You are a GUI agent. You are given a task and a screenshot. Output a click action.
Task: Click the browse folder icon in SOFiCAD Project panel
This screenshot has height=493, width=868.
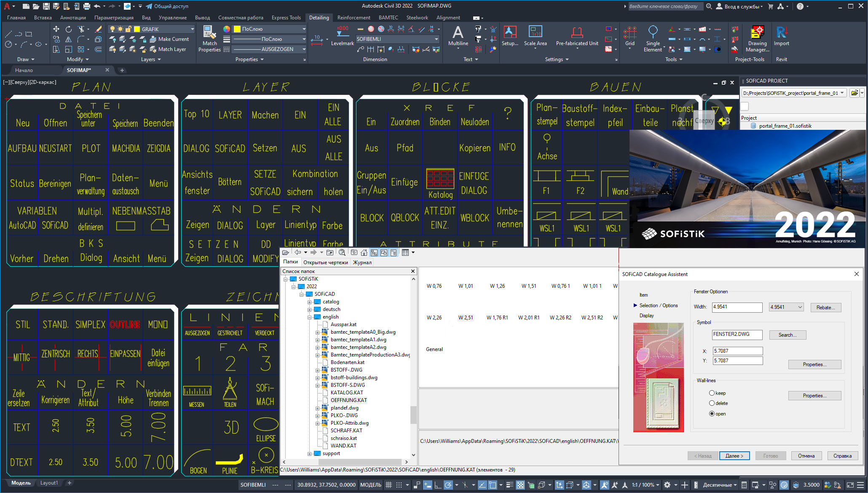click(x=854, y=93)
